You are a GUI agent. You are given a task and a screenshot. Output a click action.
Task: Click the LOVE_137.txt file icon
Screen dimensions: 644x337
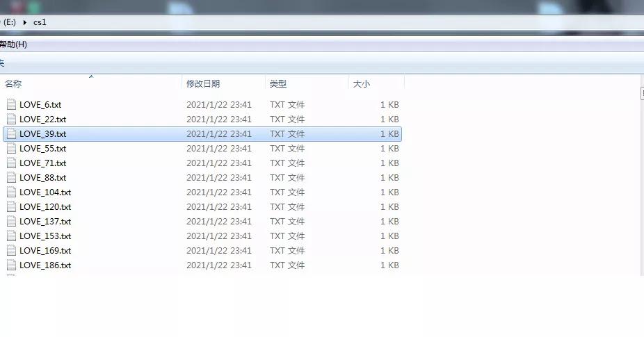click(x=12, y=221)
